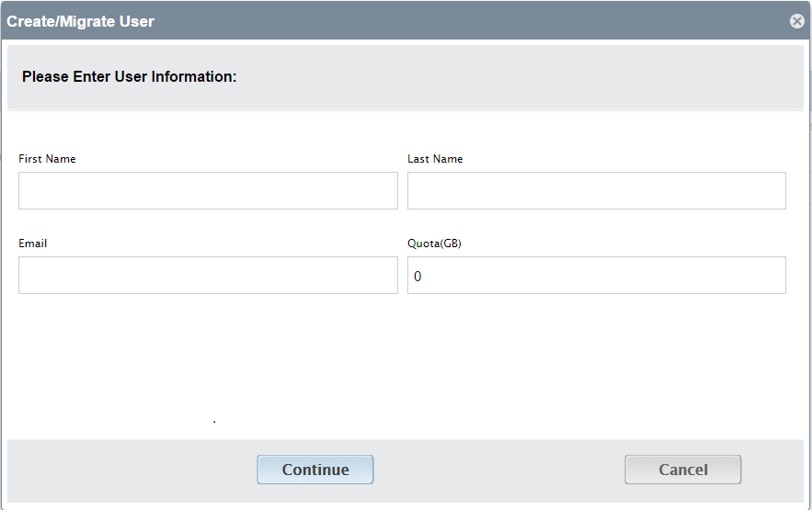Click the 0 value in Quota field
This screenshot has width=812, height=510.
417,277
